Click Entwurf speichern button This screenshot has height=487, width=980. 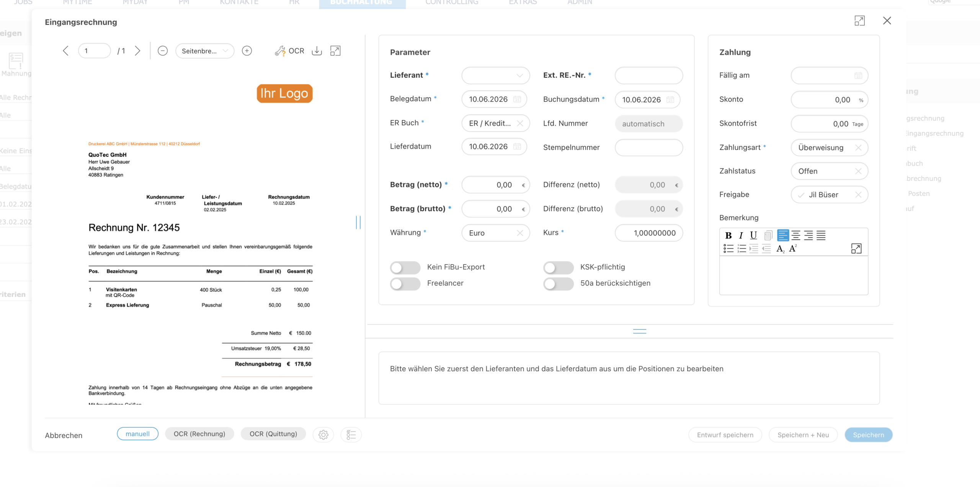pyautogui.click(x=725, y=435)
